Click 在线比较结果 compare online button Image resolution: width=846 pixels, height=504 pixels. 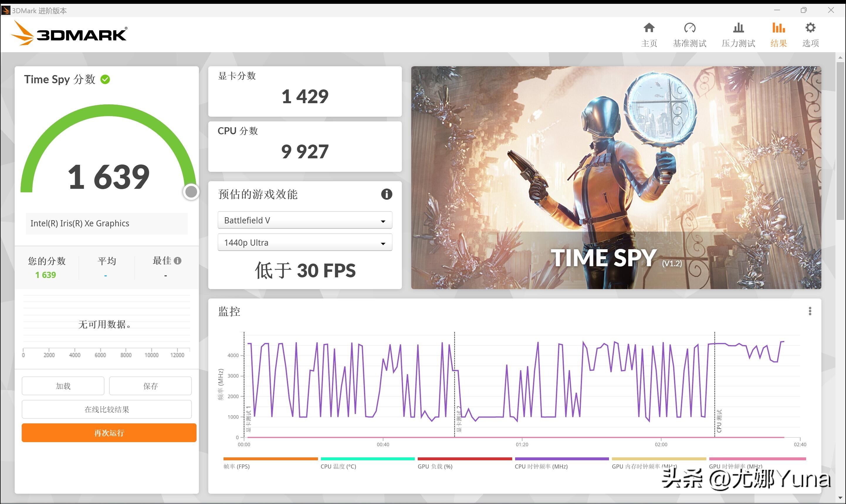pos(107,409)
